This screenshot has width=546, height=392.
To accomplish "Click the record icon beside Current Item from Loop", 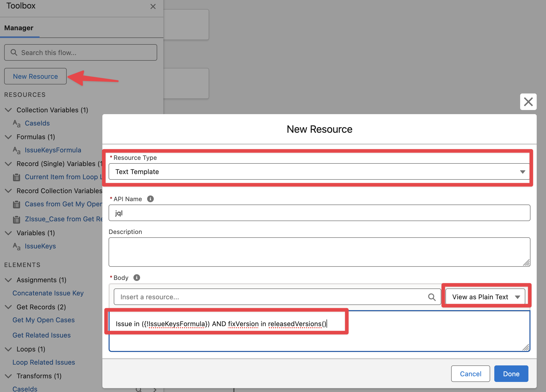I will point(17,177).
